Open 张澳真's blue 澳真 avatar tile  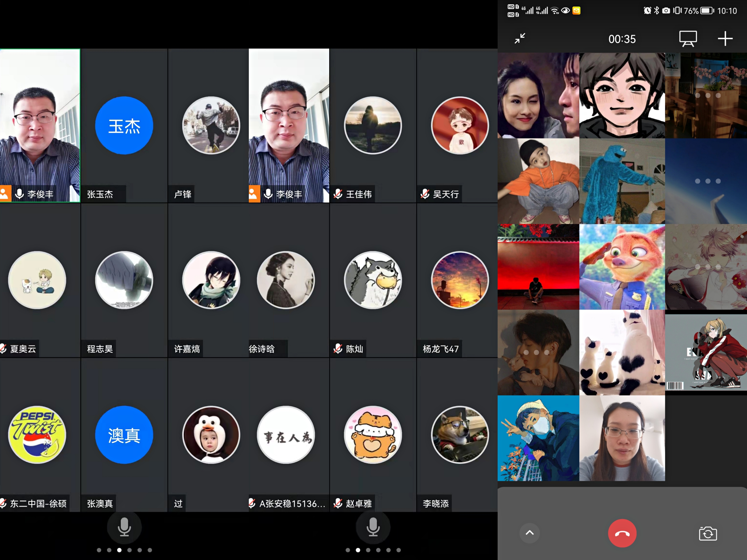click(x=124, y=435)
